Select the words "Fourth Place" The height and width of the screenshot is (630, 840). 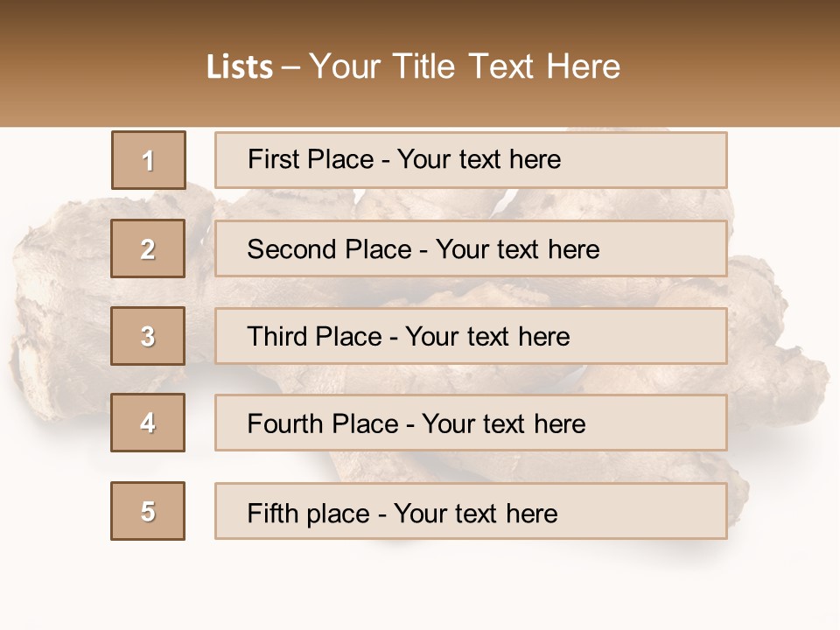click(x=321, y=424)
